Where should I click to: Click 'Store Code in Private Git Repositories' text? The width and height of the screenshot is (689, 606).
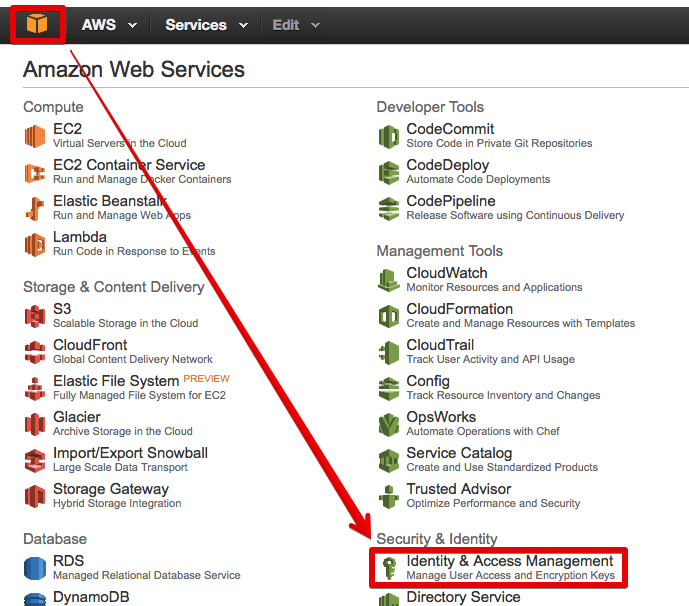[x=499, y=143]
